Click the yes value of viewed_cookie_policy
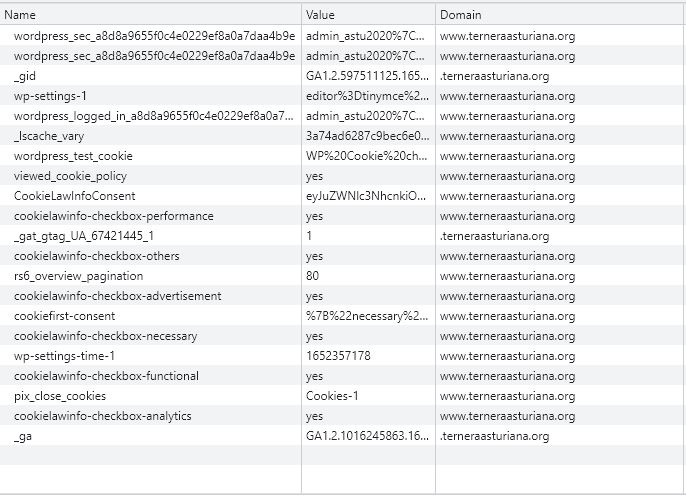 coord(314,177)
